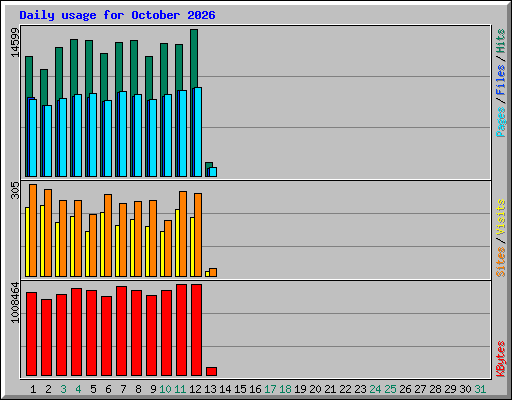Click the yellow visits bar for day 2

coord(42,241)
